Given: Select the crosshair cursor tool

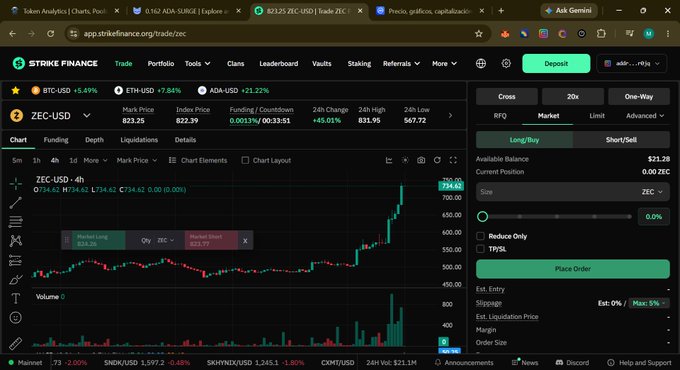Looking at the screenshot, I should pos(16,183).
